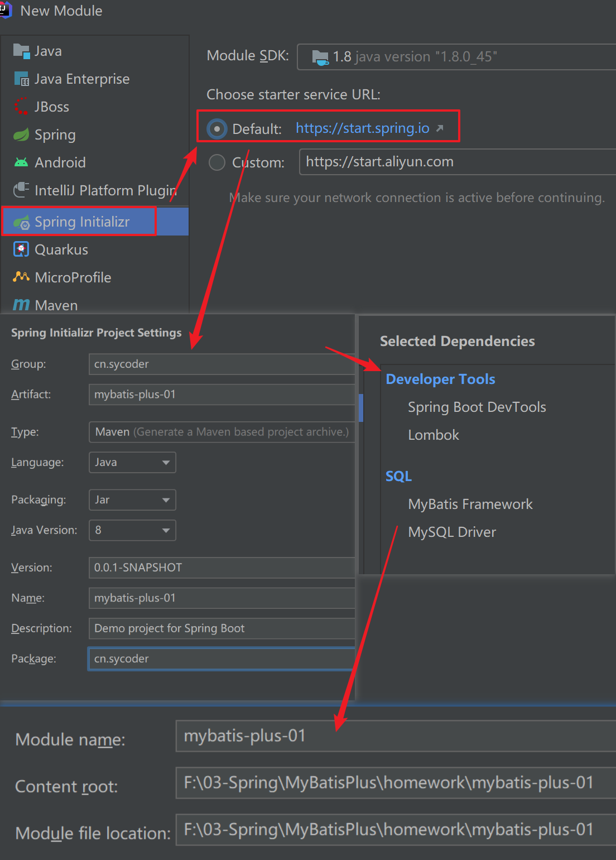
Task: Click the MicroProfile icon
Action: pyautogui.click(x=21, y=277)
